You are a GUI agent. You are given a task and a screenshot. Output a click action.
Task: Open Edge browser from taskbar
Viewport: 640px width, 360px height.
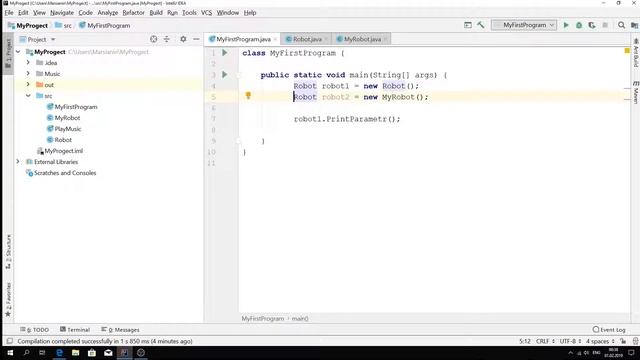(60, 353)
